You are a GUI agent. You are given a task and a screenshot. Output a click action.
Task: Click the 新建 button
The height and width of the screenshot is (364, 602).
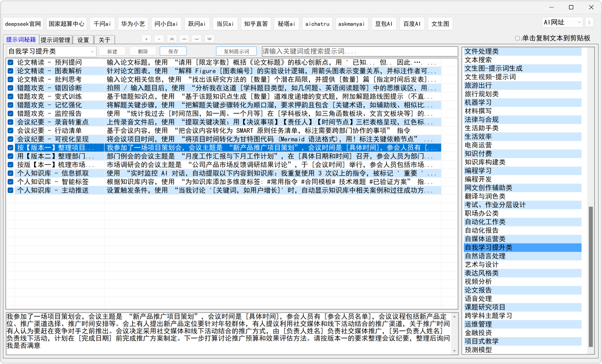pyautogui.click(x=112, y=51)
